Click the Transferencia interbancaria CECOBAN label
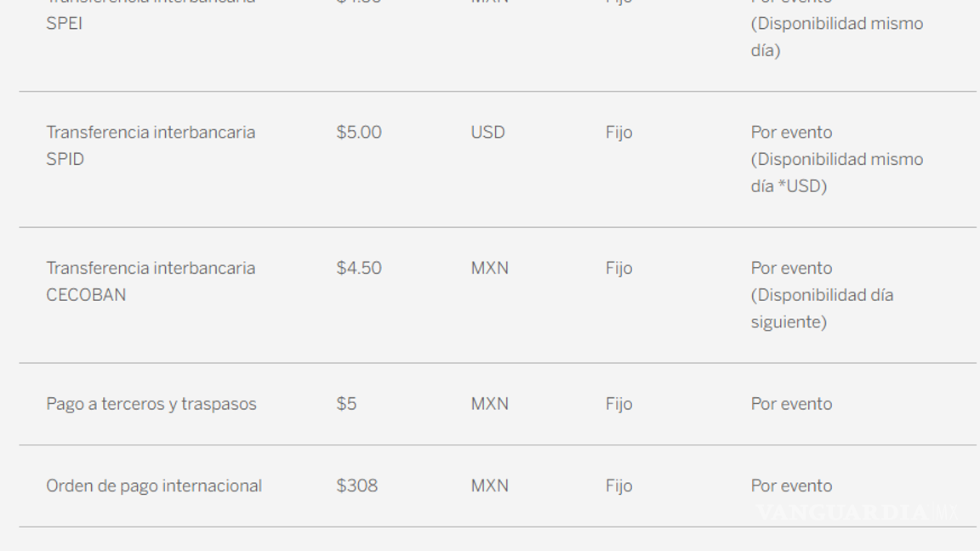980x551 pixels. [x=150, y=281]
